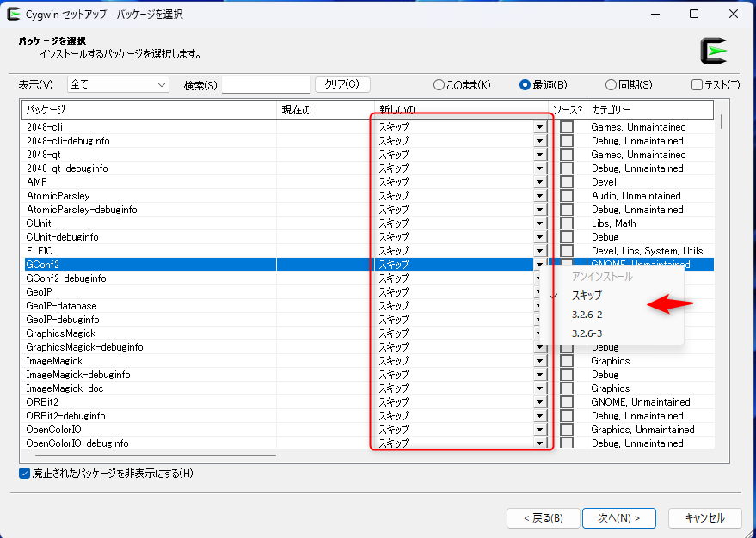This screenshot has height=538, width=756.
Task: Enable the テスト(T) checkbox
Action: coord(698,85)
